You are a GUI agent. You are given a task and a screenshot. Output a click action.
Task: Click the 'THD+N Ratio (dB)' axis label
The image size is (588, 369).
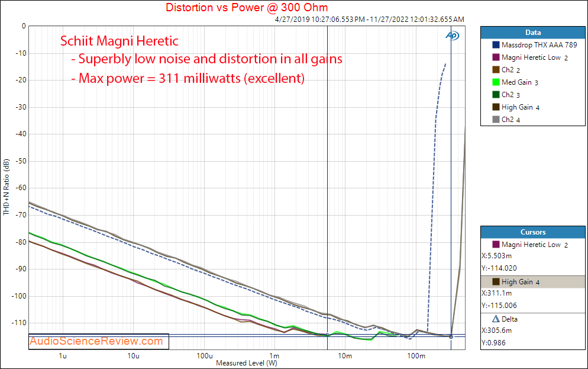point(6,187)
